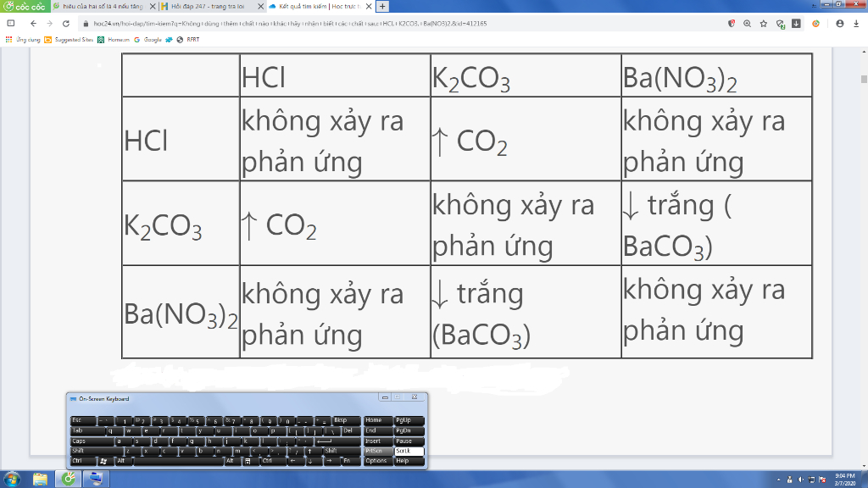Image resolution: width=868 pixels, height=488 pixels.
Task: Click the Cốc Cốc taskbar icon
Action: (68, 480)
